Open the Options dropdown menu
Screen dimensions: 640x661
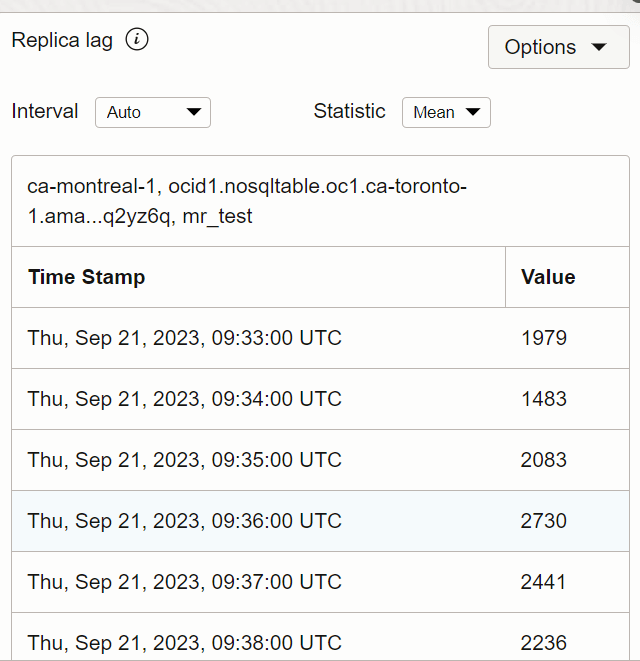pyautogui.click(x=558, y=47)
